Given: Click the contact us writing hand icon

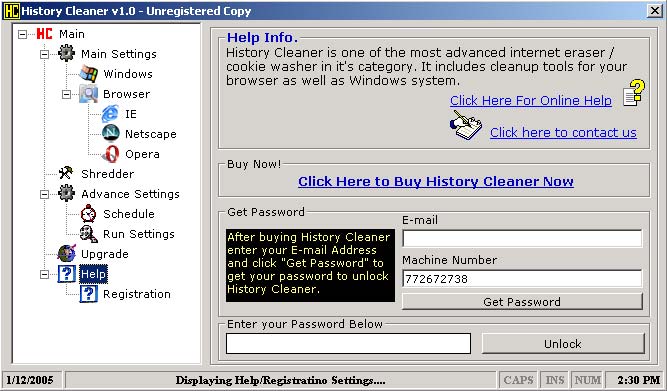Looking at the screenshot, I should [x=466, y=125].
